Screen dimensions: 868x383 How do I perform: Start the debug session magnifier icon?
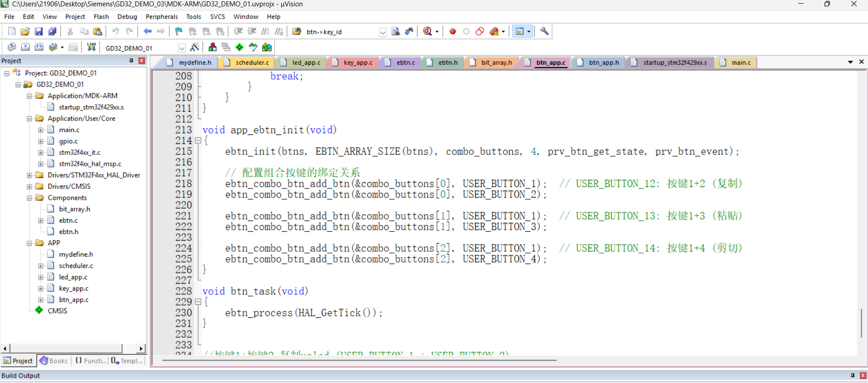pyautogui.click(x=427, y=31)
